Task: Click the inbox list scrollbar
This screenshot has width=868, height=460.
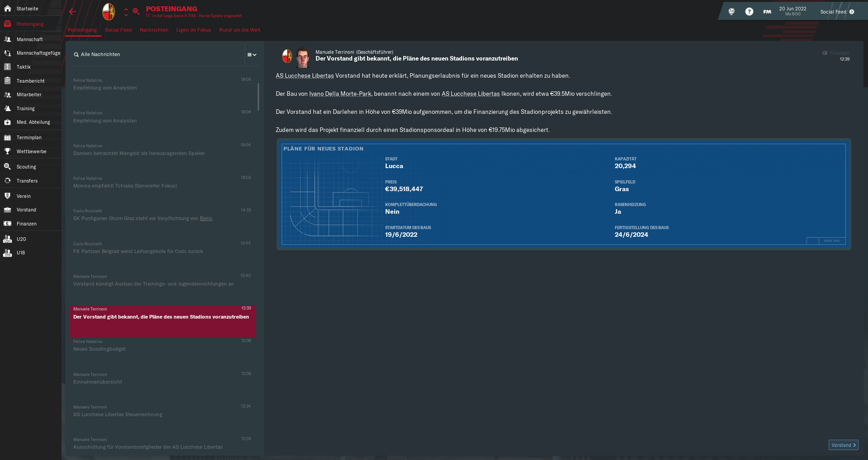Action: tap(259, 97)
